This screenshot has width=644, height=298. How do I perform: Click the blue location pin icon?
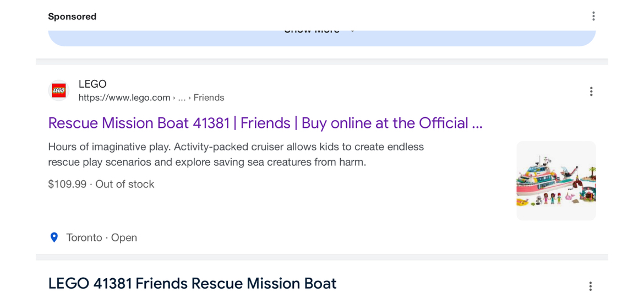coord(54,237)
